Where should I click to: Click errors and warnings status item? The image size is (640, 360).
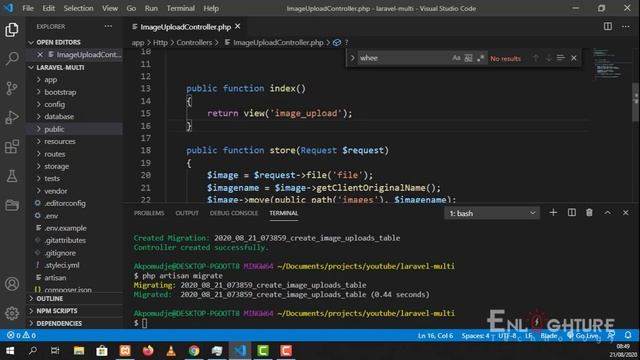22,335
